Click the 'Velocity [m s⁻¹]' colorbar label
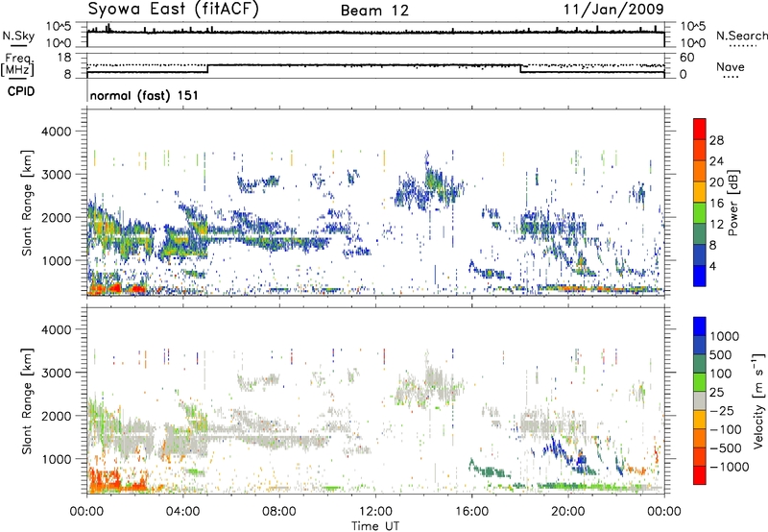 pyautogui.click(x=759, y=400)
